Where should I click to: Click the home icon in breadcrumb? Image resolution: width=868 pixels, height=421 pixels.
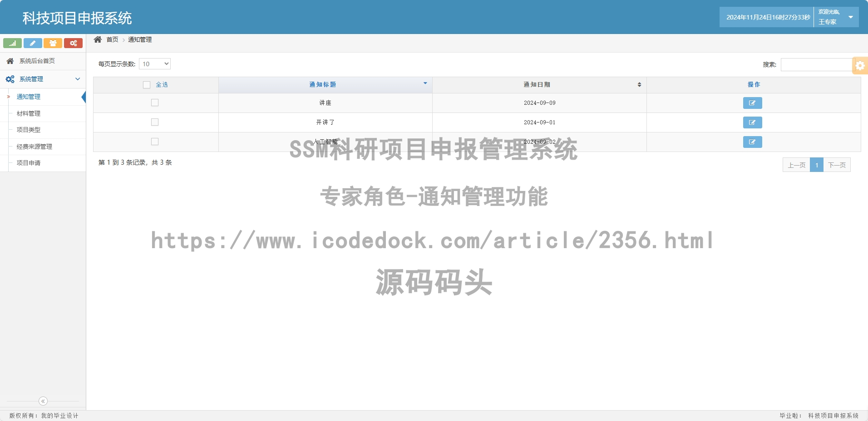[98, 39]
